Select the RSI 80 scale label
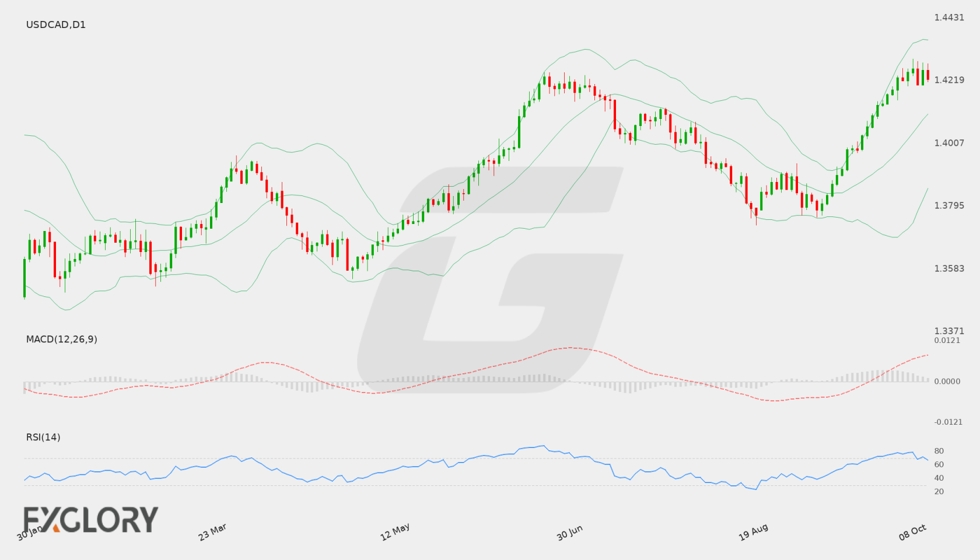Viewport: 980px width, 560px height. [x=939, y=451]
